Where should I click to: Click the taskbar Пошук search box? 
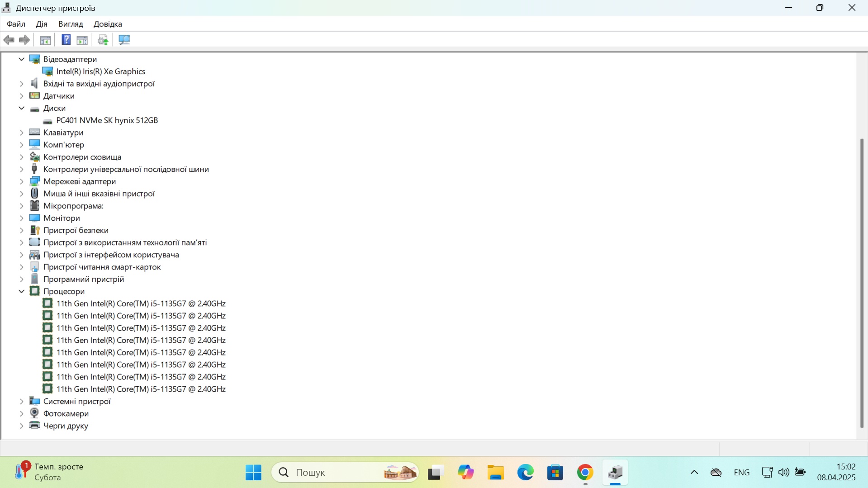point(345,473)
